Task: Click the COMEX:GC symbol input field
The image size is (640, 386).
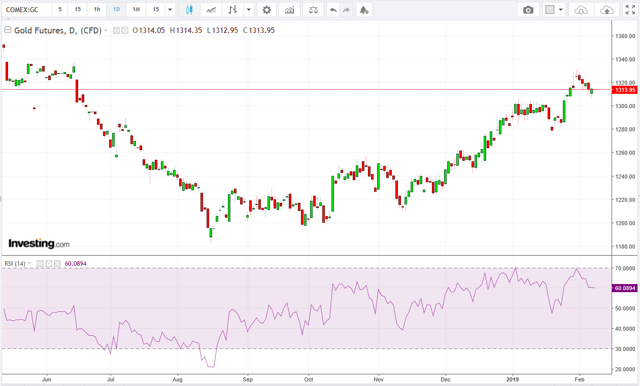Action: 27,10
